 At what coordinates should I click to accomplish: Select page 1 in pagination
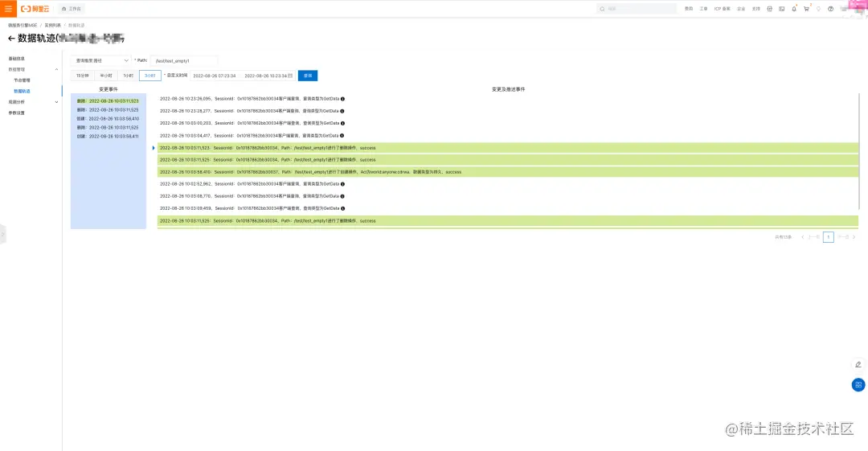828,237
